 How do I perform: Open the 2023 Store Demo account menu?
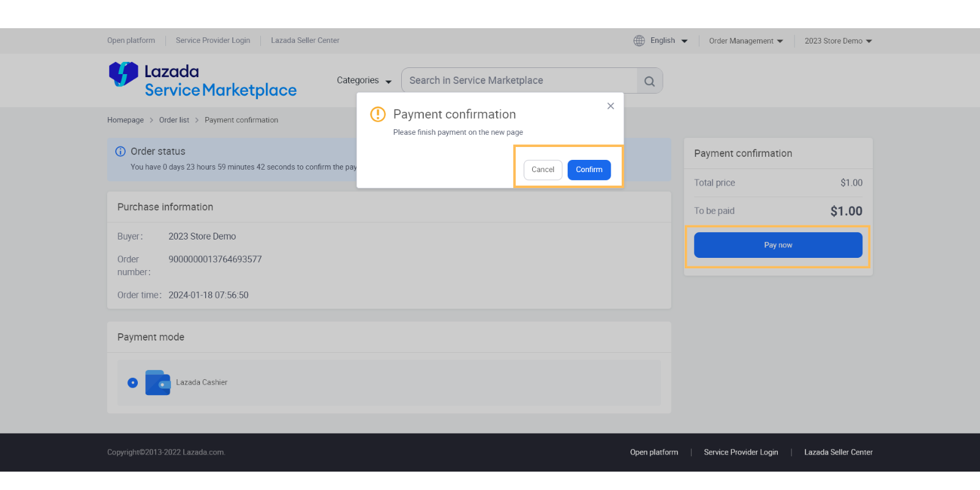(x=839, y=41)
